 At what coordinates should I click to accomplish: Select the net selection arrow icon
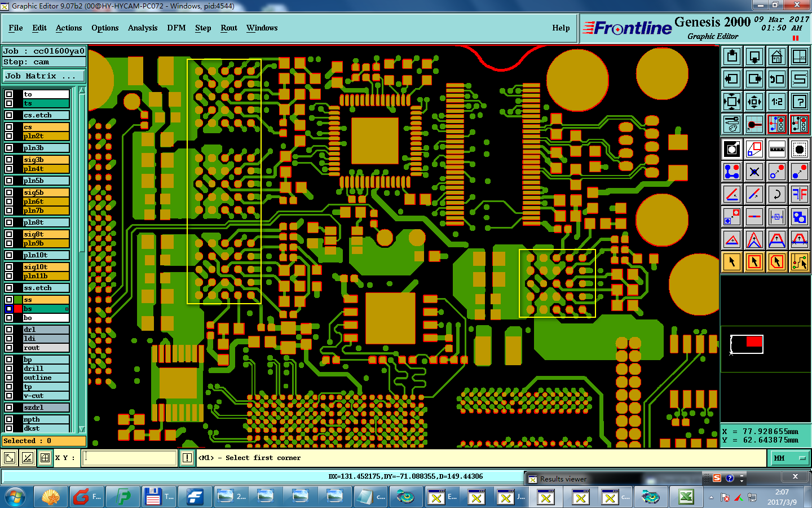799,262
